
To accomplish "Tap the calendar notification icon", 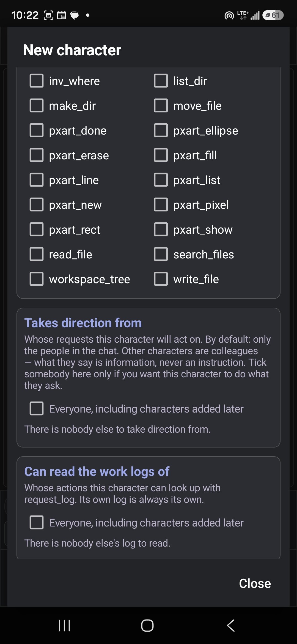I will pos(61,15).
